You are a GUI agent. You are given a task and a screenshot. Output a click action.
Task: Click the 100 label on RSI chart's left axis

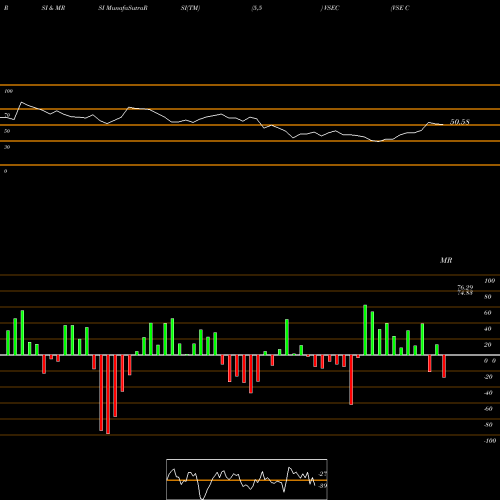click(x=8, y=91)
